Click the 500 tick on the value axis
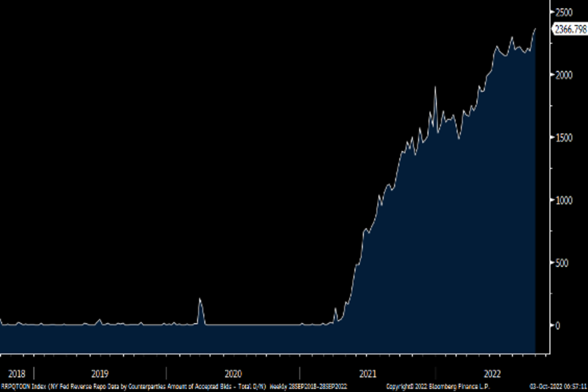This screenshot has width=588, height=392. click(x=561, y=263)
